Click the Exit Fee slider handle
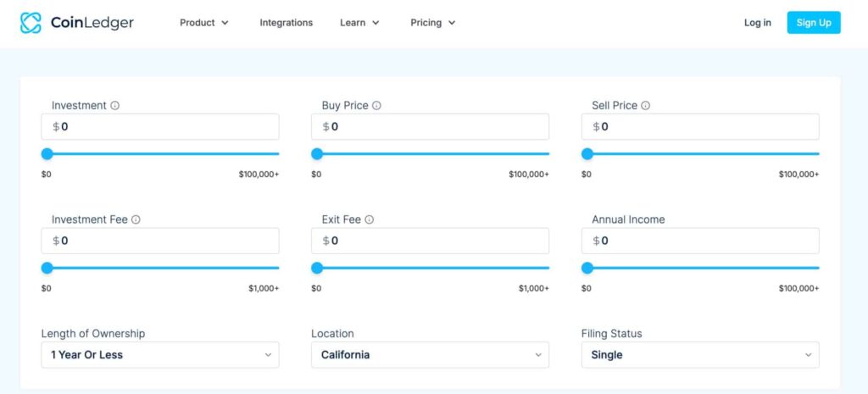Screen dimensions: 868x394 click(317, 268)
